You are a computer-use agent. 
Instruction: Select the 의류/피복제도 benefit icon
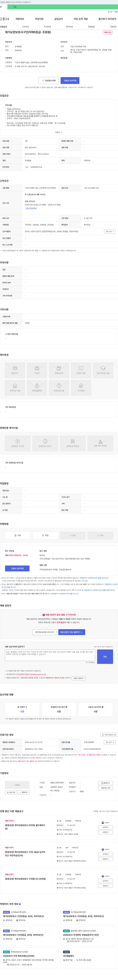pyautogui.click(x=37, y=388)
